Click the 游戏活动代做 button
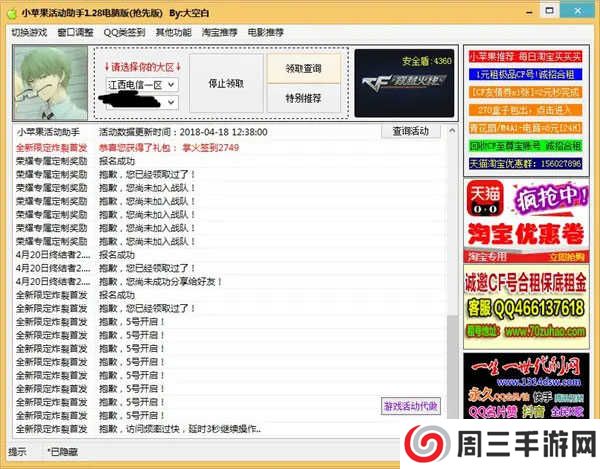The height and width of the screenshot is (469, 600). tap(410, 406)
